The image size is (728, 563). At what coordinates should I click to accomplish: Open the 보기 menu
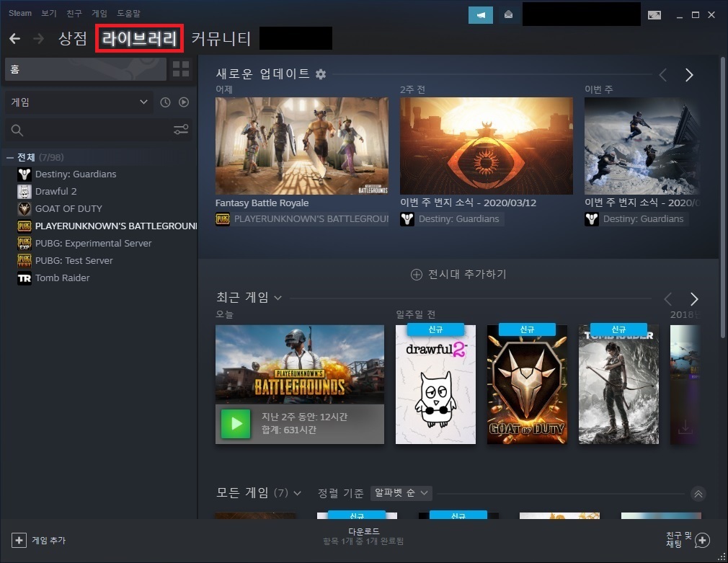click(49, 13)
